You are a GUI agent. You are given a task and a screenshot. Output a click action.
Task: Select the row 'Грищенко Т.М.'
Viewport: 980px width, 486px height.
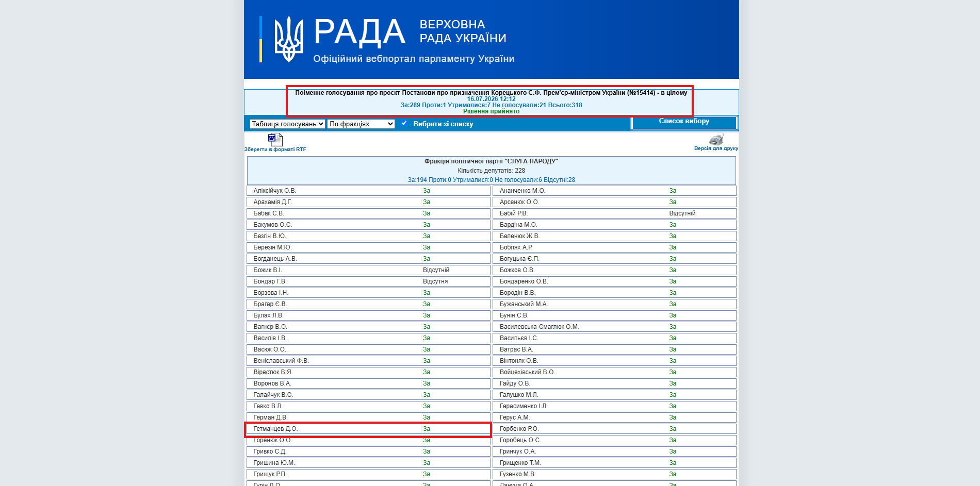tap(614, 463)
